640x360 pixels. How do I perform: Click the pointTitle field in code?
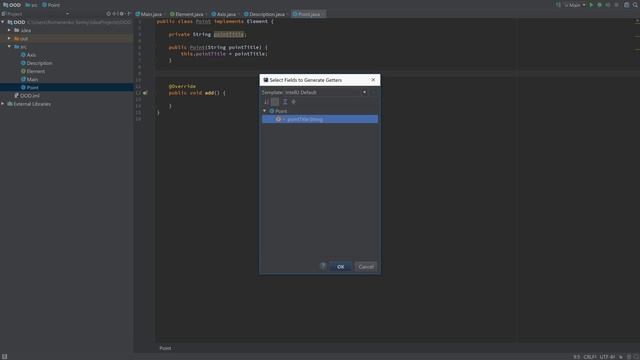(x=229, y=34)
